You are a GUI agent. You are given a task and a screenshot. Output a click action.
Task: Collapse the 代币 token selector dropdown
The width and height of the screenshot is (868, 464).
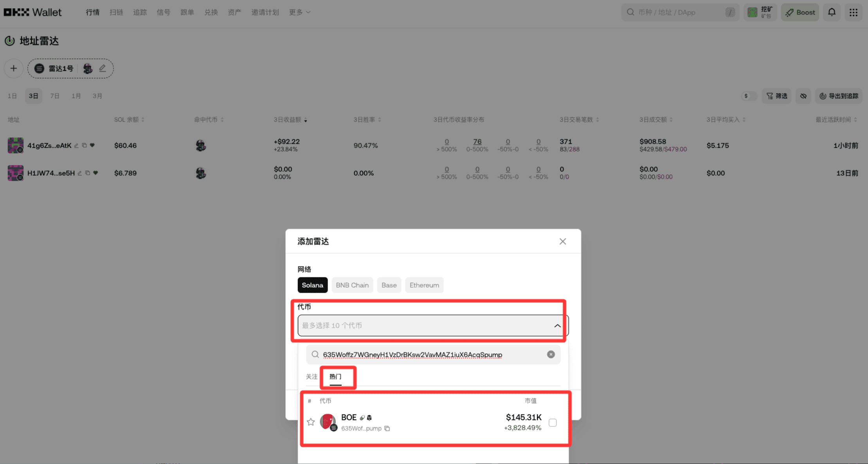point(557,326)
